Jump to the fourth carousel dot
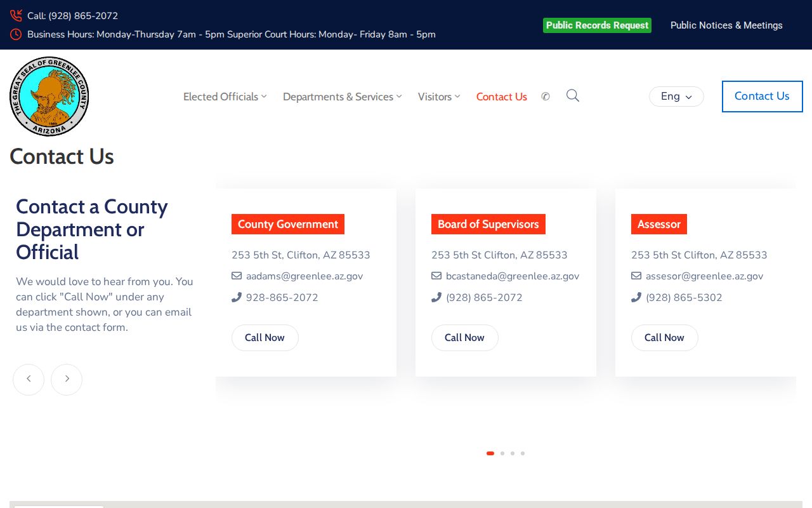 point(523,453)
